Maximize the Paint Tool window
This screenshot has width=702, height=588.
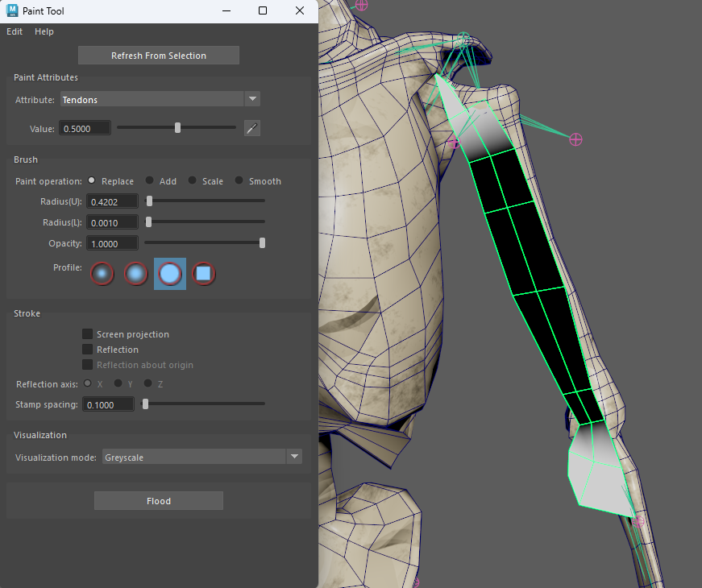tap(263, 11)
